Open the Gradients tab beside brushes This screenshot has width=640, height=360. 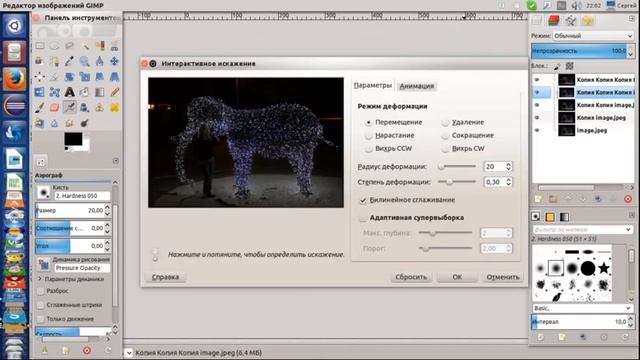(x=564, y=217)
